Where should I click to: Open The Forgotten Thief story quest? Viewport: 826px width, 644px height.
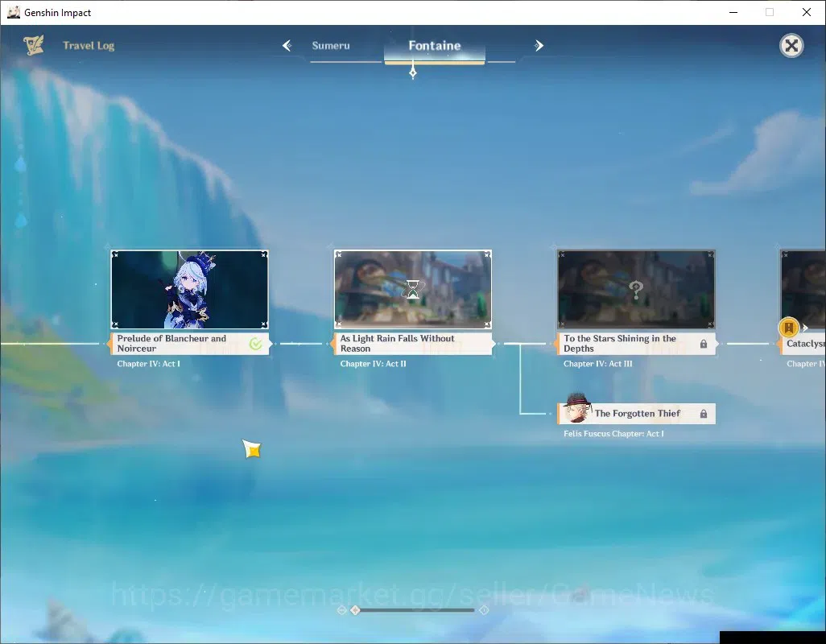(x=636, y=413)
